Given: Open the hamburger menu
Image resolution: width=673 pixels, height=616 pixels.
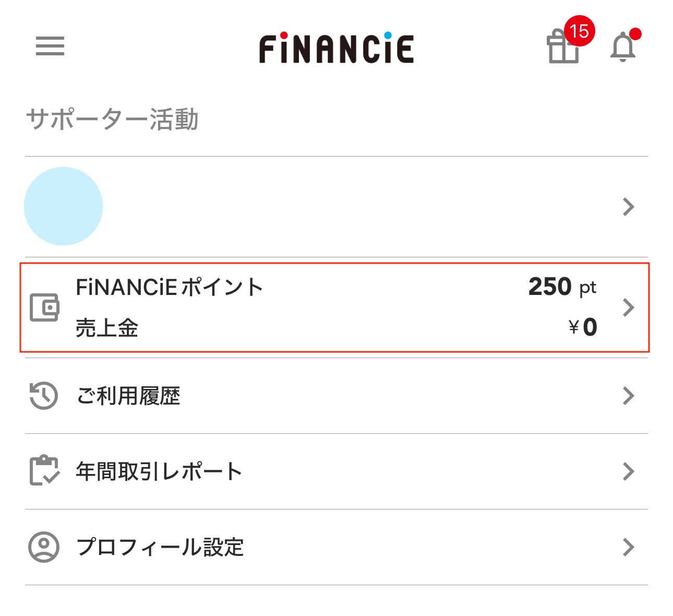Looking at the screenshot, I should (x=50, y=46).
